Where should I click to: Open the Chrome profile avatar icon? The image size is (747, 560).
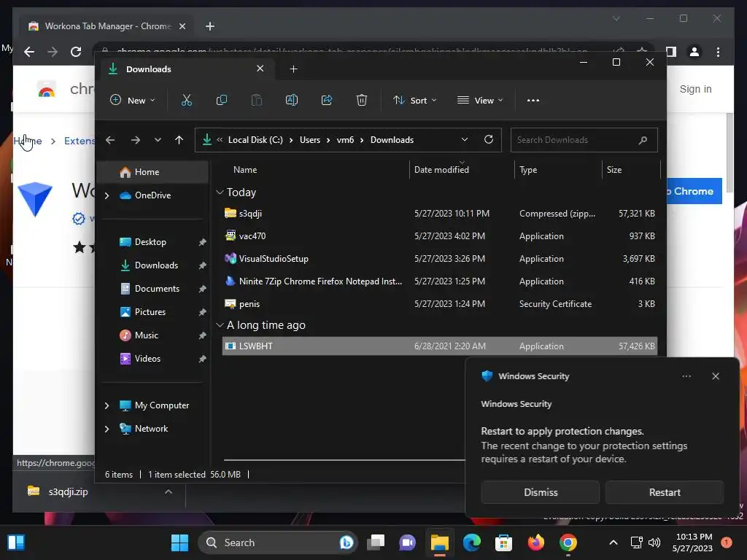pyautogui.click(x=694, y=52)
